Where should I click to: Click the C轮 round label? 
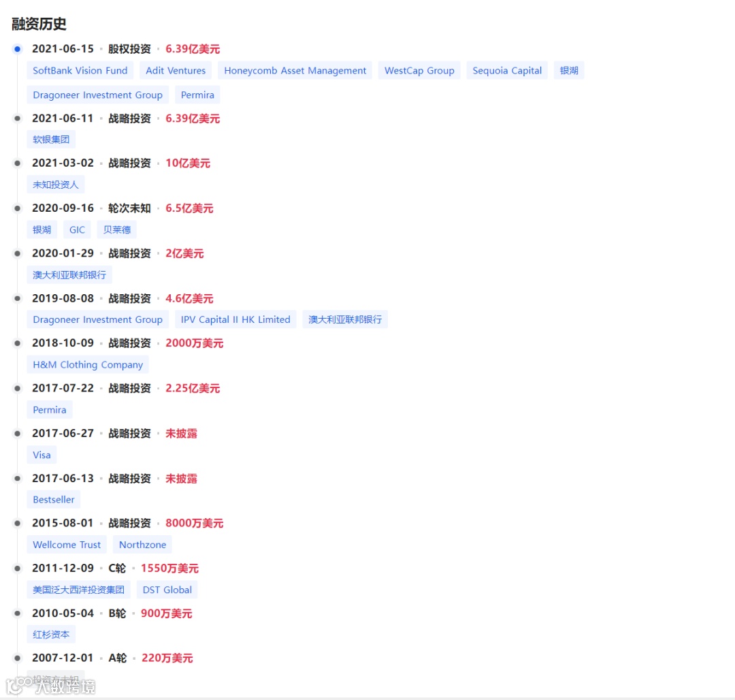point(117,569)
